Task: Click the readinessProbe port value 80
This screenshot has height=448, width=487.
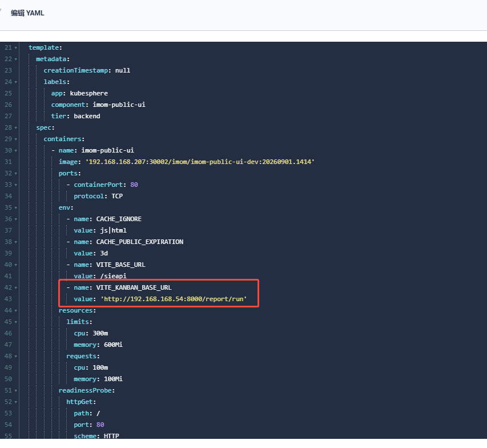Action: [100, 425]
